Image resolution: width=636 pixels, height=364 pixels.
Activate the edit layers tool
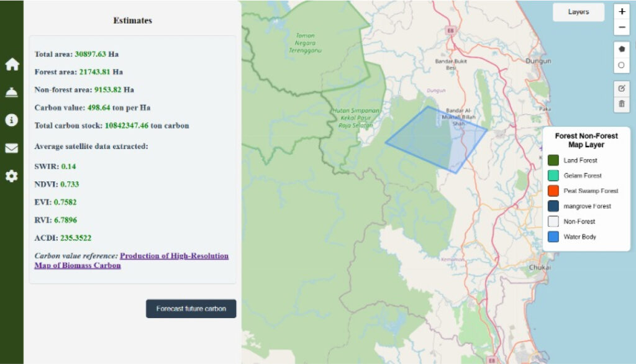621,88
